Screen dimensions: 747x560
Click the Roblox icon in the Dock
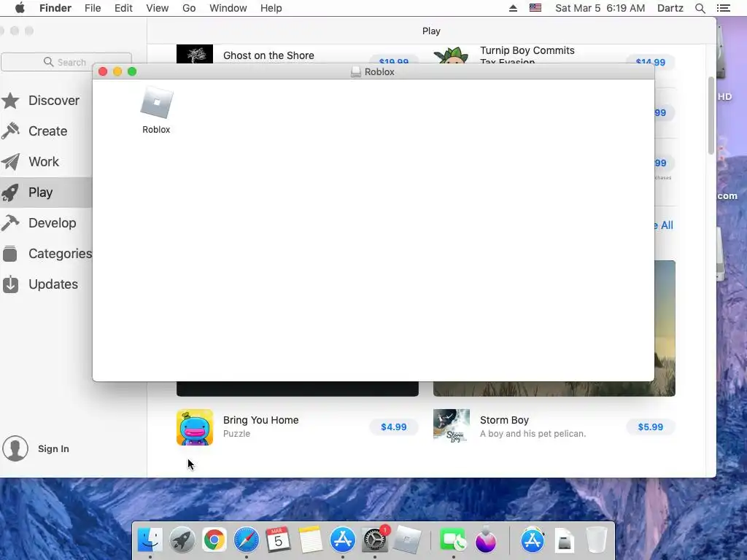click(x=407, y=540)
